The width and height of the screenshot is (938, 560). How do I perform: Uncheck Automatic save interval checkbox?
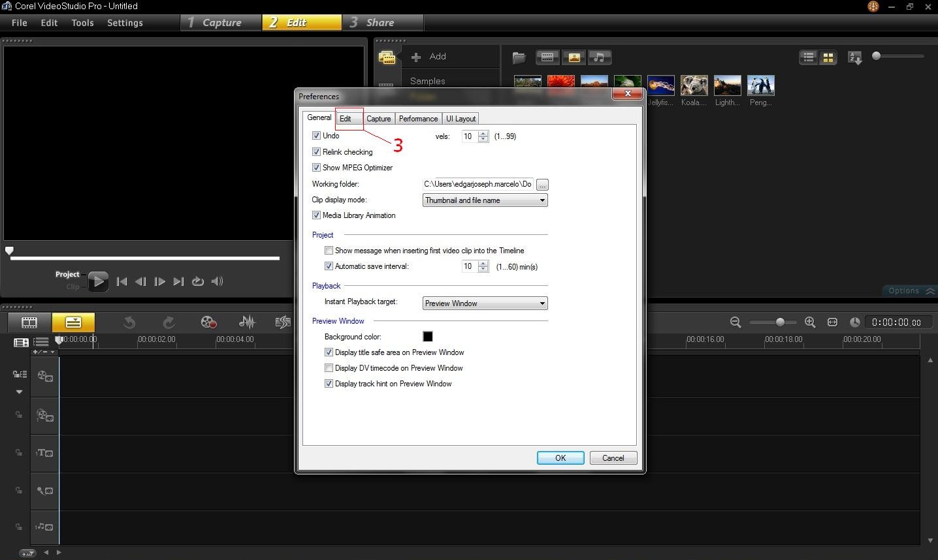pyautogui.click(x=329, y=266)
